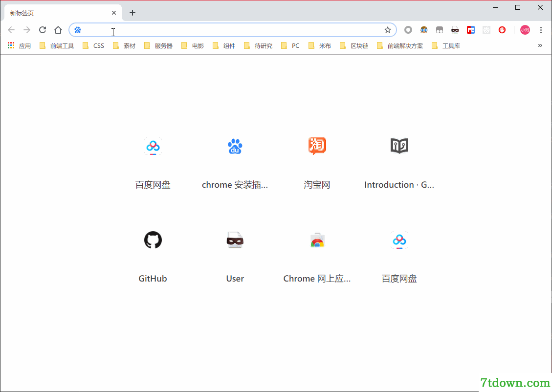Open the Chrome three-dot menu
This screenshot has width=552, height=392.
tap(541, 30)
